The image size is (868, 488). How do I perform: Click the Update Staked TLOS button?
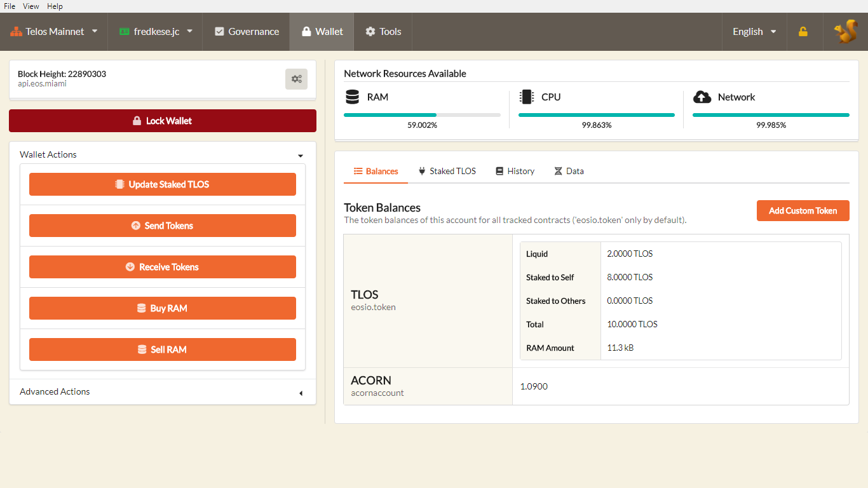tap(163, 184)
